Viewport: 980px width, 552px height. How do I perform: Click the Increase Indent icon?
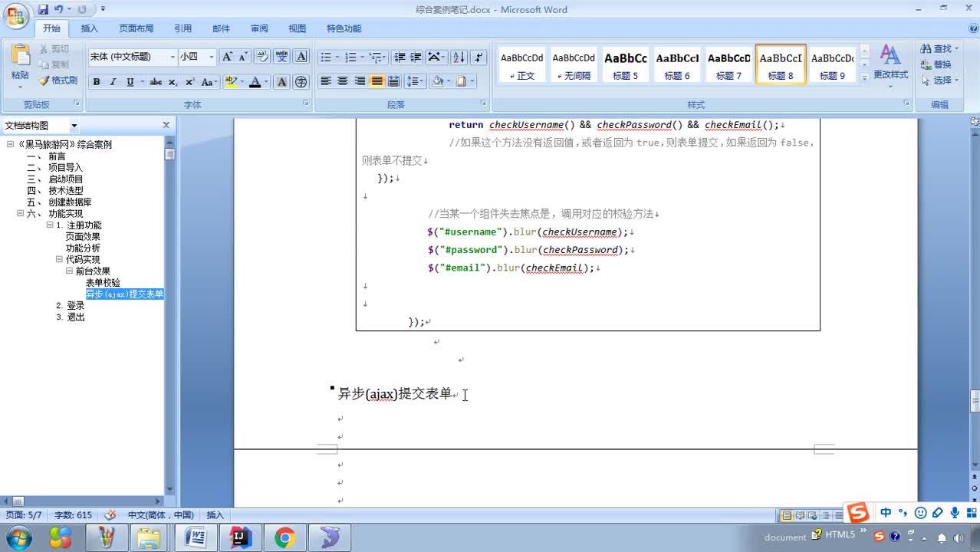tap(416, 58)
